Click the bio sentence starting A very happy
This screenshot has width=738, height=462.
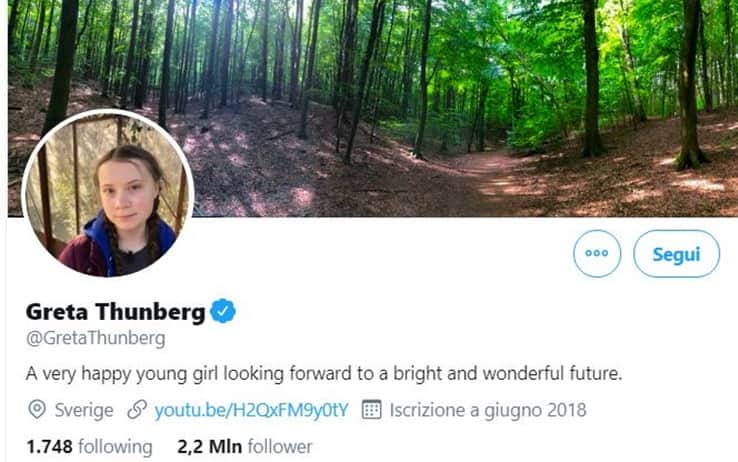[324, 374]
